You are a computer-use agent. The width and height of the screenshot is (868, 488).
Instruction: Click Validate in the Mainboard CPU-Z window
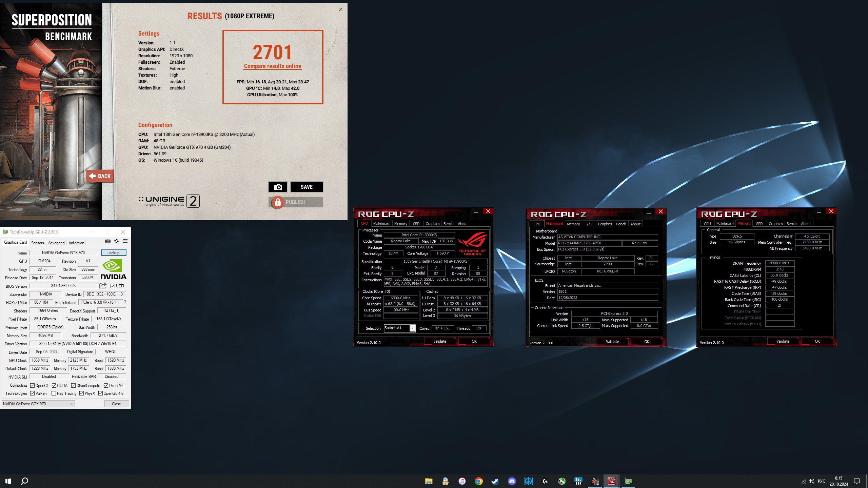[x=612, y=342]
